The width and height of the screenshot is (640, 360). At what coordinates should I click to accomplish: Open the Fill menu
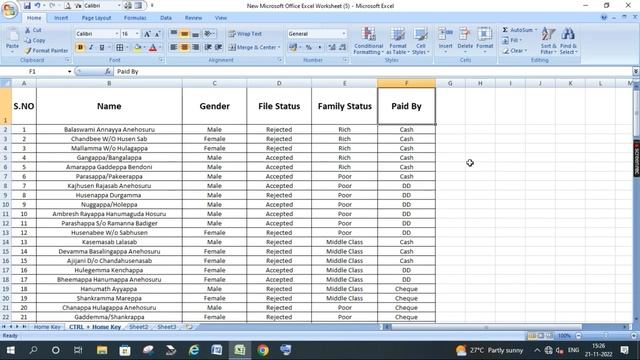[513, 40]
